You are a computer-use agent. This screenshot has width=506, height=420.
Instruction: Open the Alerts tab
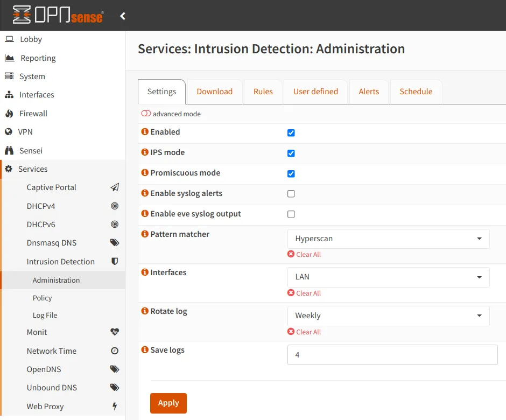coord(369,92)
